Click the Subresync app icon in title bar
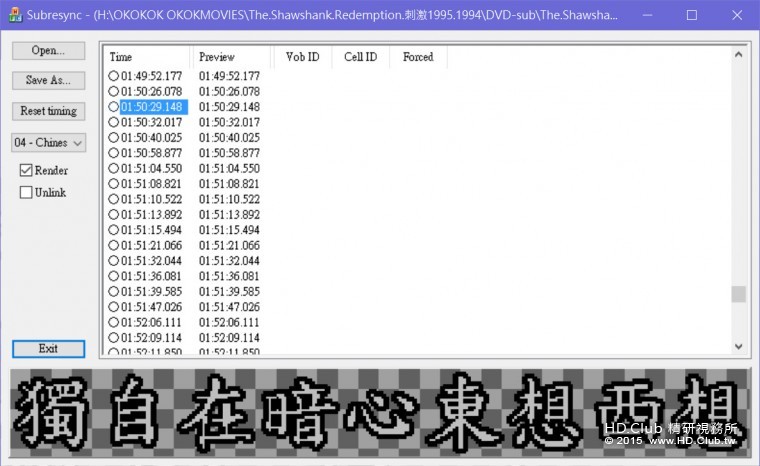This screenshot has height=466, width=760. [x=15, y=15]
